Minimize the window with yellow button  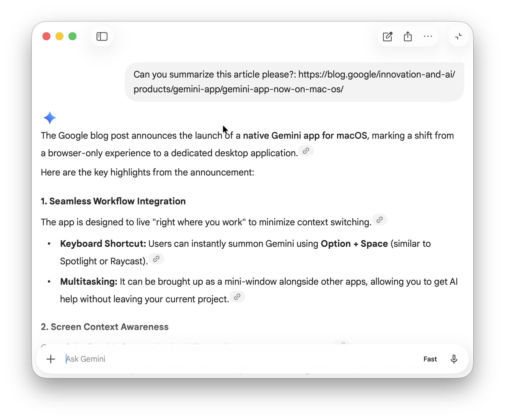(x=59, y=37)
